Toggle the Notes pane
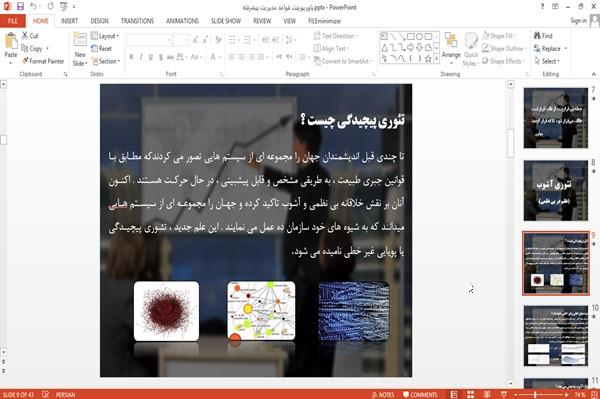 (x=383, y=395)
